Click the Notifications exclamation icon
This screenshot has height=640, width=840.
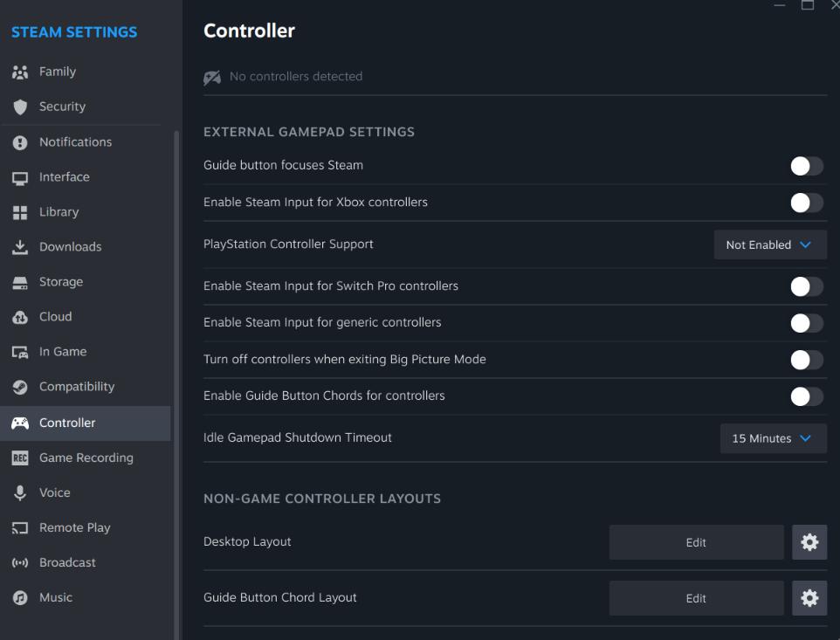point(20,142)
